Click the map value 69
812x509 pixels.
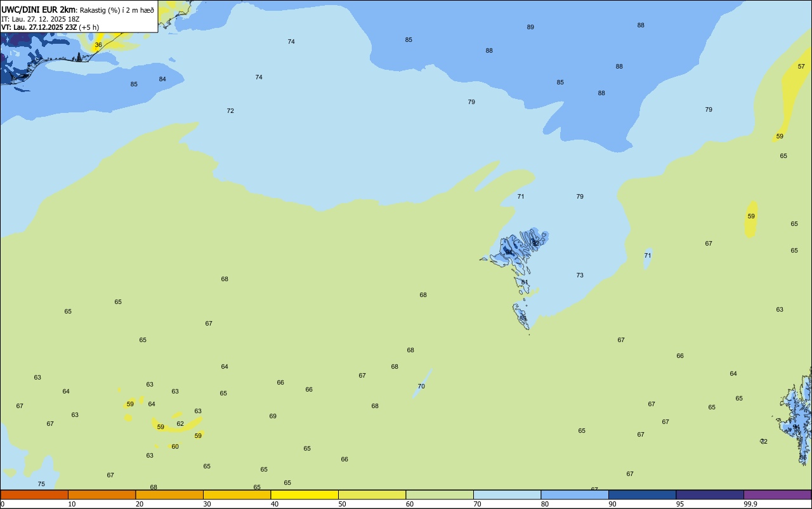(273, 416)
